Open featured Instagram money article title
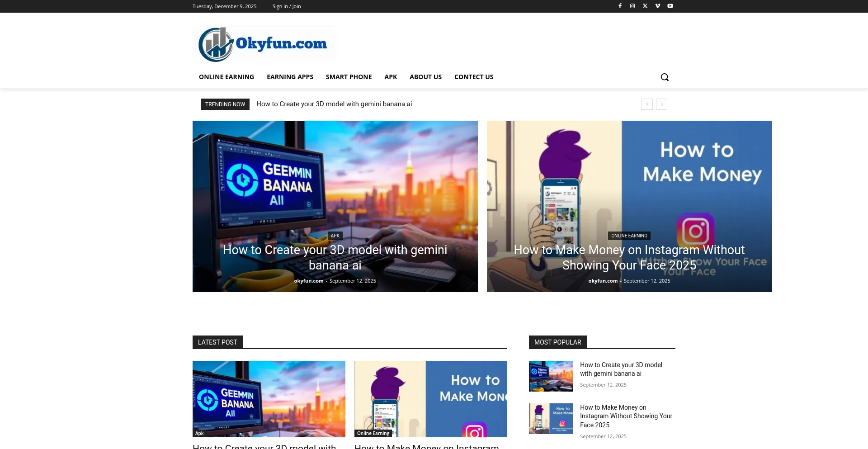The width and height of the screenshot is (868, 449). (x=629, y=257)
